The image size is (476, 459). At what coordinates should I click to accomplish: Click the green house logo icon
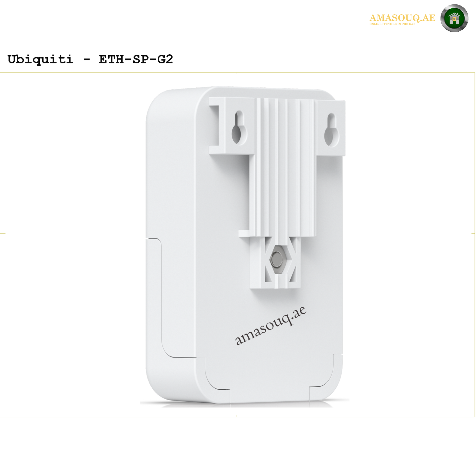pyautogui.click(x=454, y=18)
